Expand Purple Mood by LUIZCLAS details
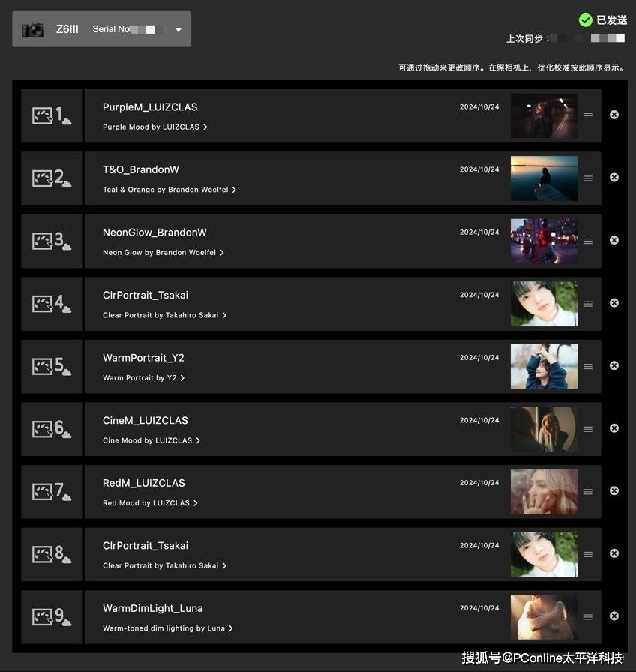Image resolution: width=636 pixels, height=672 pixels. tap(154, 127)
